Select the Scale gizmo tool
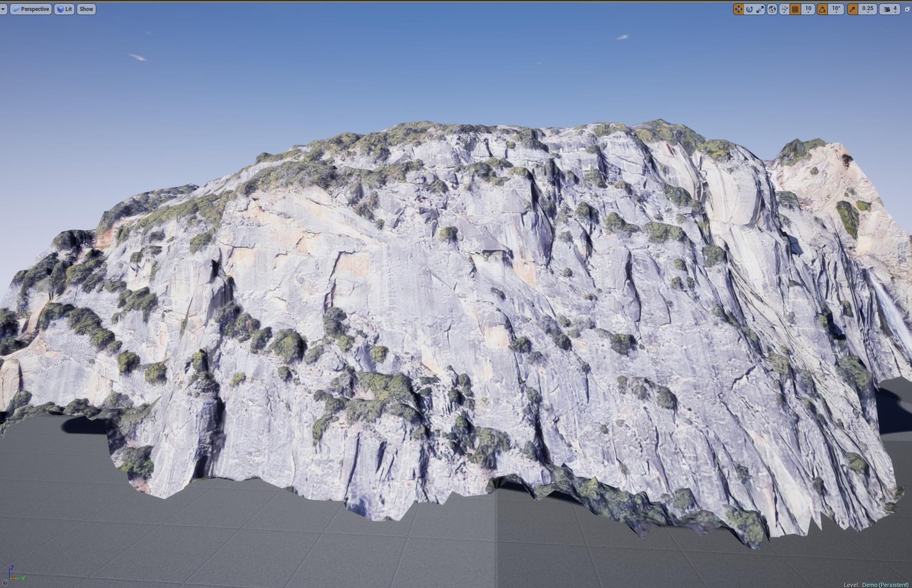The width and height of the screenshot is (912, 588). click(760, 9)
